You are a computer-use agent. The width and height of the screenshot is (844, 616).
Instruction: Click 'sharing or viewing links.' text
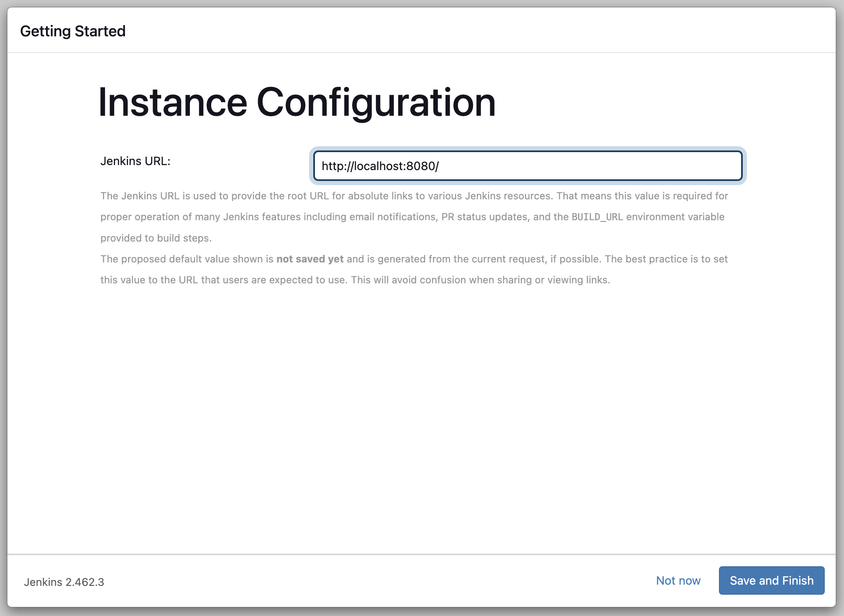[553, 280]
